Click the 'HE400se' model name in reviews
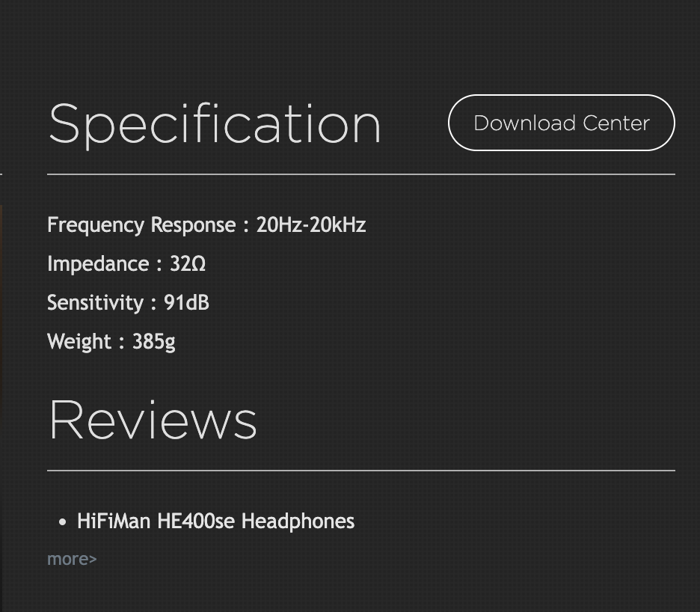 coord(196,521)
